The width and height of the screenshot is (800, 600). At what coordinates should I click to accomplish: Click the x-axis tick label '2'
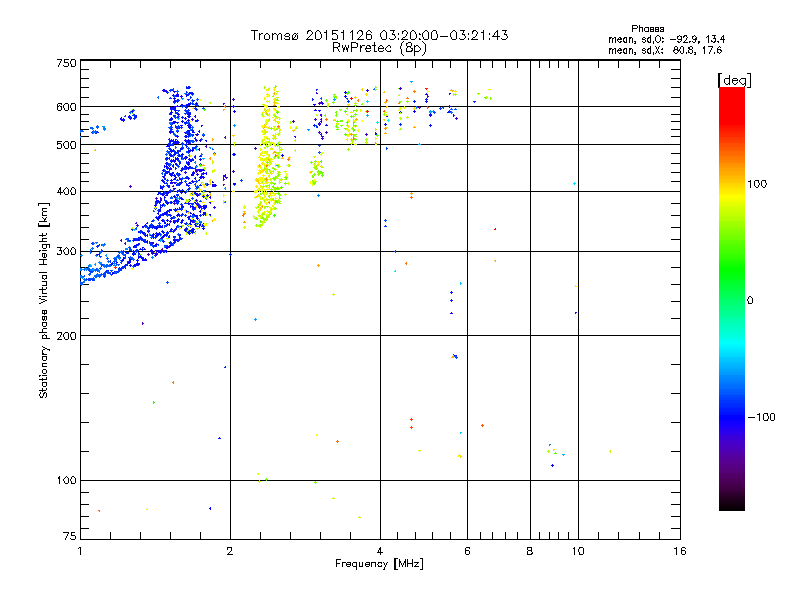[230, 551]
